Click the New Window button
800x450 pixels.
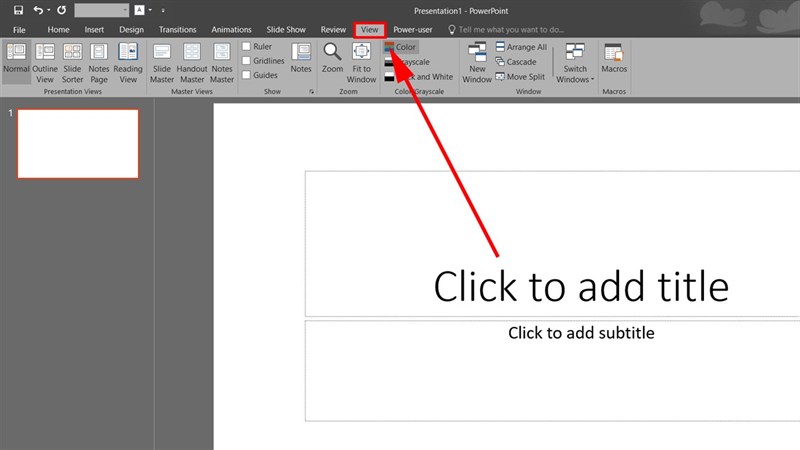tap(477, 63)
